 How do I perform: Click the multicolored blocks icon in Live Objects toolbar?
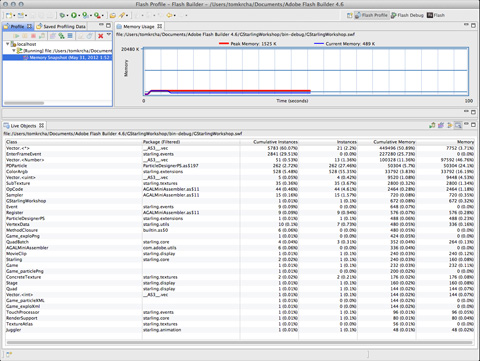[441, 125]
